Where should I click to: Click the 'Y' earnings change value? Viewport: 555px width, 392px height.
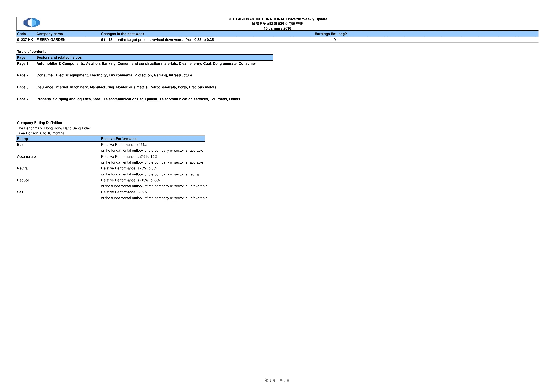click(x=335, y=40)
